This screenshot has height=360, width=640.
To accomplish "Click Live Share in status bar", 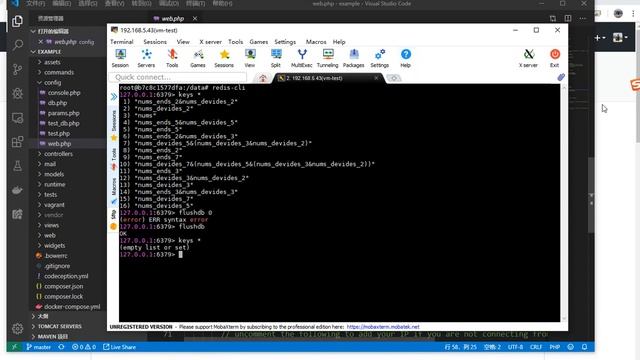I will pyautogui.click(x=120, y=347).
